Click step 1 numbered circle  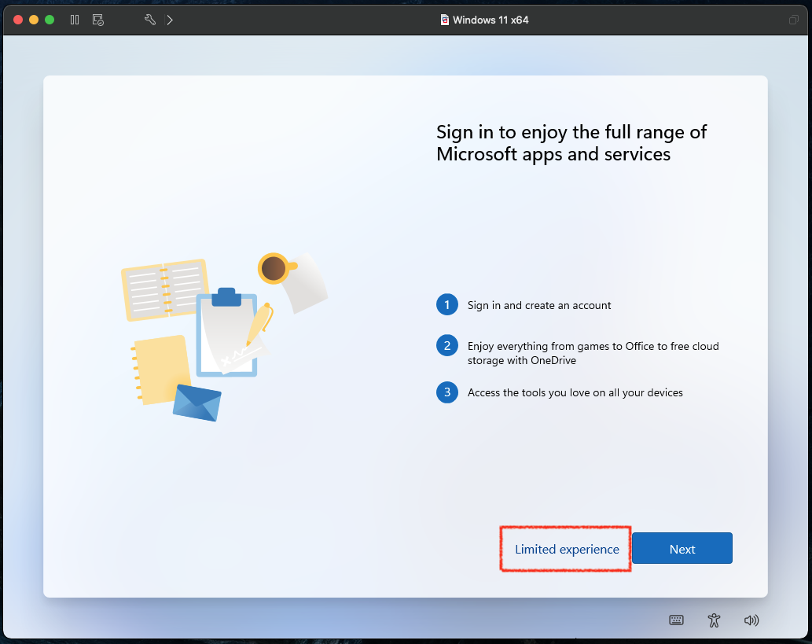pyautogui.click(x=447, y=304)
